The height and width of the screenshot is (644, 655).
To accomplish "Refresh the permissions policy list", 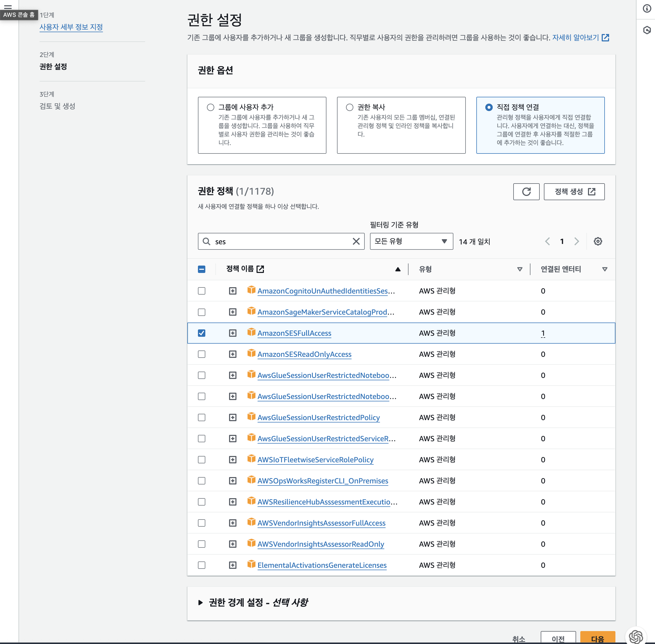I will (526, 192).
